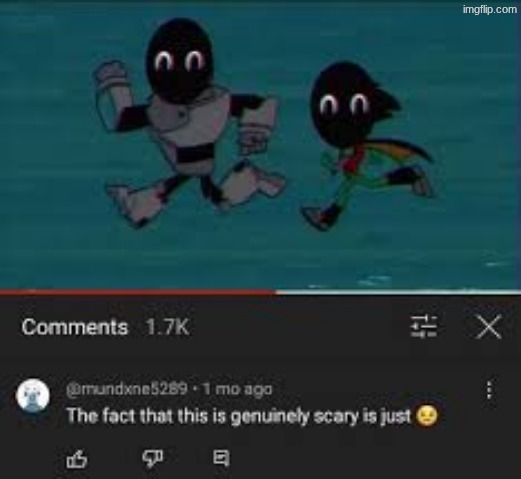Click the 1.7K comment count
This screenshot has height=479, width=521.
(x=168, y=327)
